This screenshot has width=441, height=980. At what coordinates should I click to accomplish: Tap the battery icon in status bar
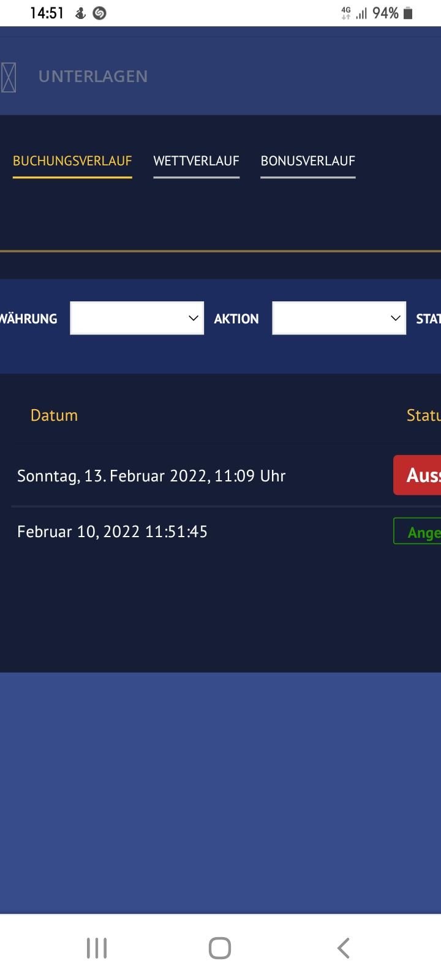click(408, 13)
